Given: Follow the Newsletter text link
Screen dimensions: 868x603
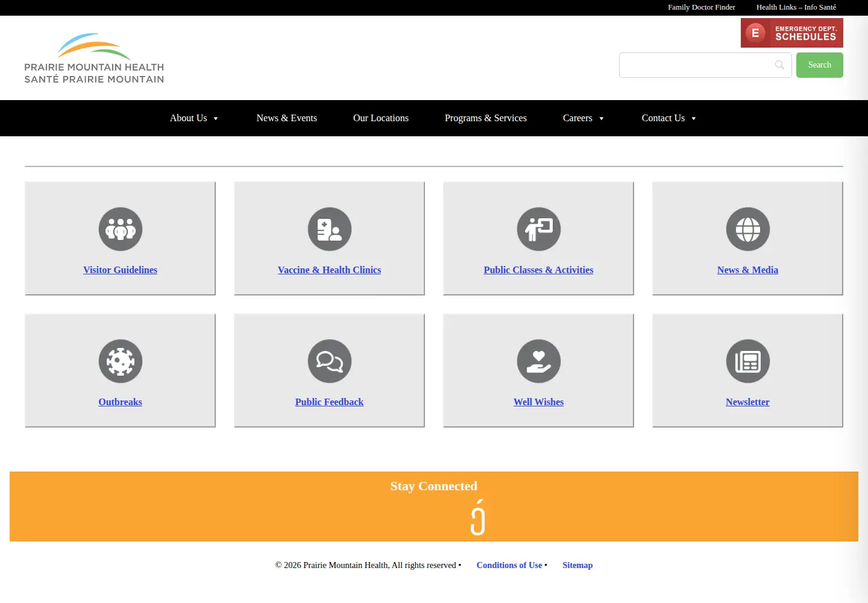Looking at the screenshot, I should point(748,402).
